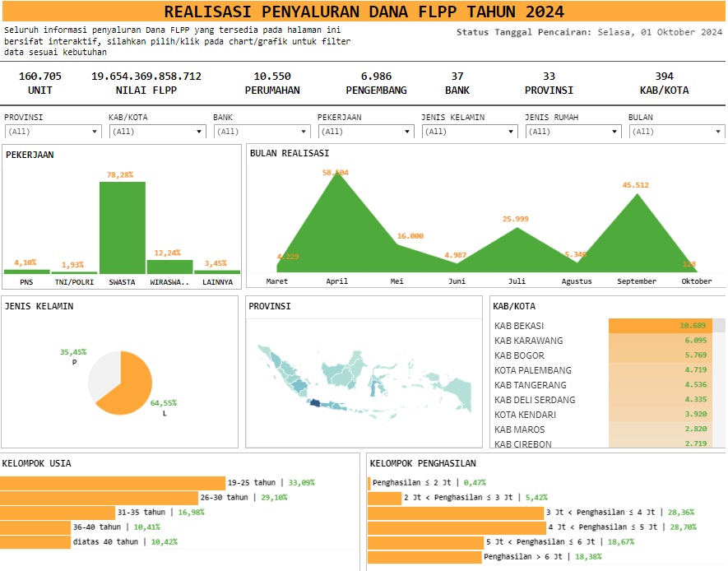Select the Penghasilan > 6 Jt bar

click(x=424, y=557)
